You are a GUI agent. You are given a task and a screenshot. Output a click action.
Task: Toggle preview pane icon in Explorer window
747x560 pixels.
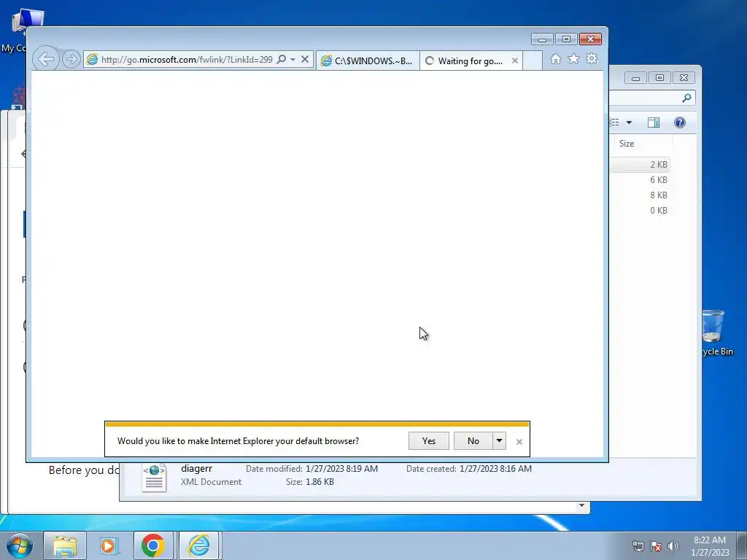click(654, 122)
